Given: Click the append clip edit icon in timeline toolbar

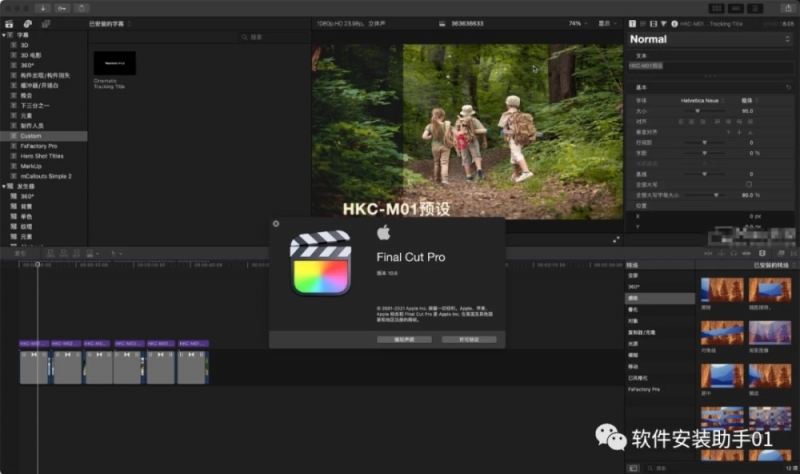Looking at the screenshot, I should click(76, 253).
